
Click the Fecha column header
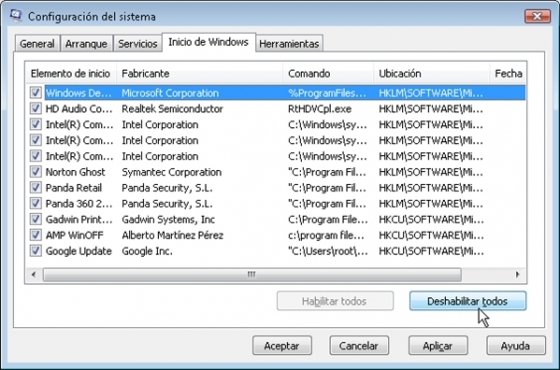[x=508, y=74]
